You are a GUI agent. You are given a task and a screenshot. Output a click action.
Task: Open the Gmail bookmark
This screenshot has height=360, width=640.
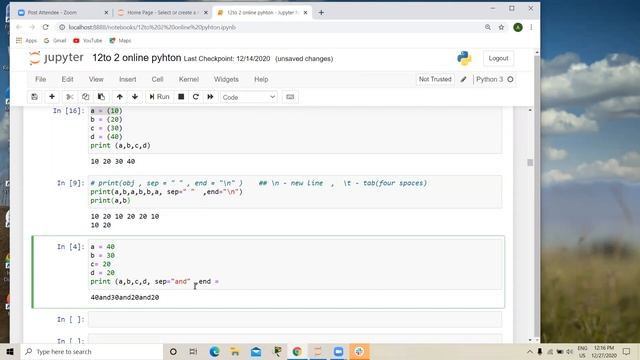pos(55,40)
